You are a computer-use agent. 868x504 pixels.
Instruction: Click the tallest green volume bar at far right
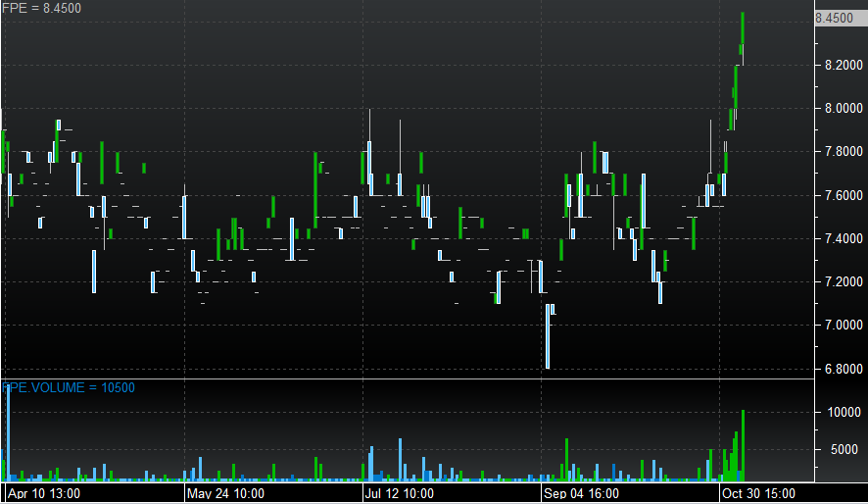click(x=744, y=446)
